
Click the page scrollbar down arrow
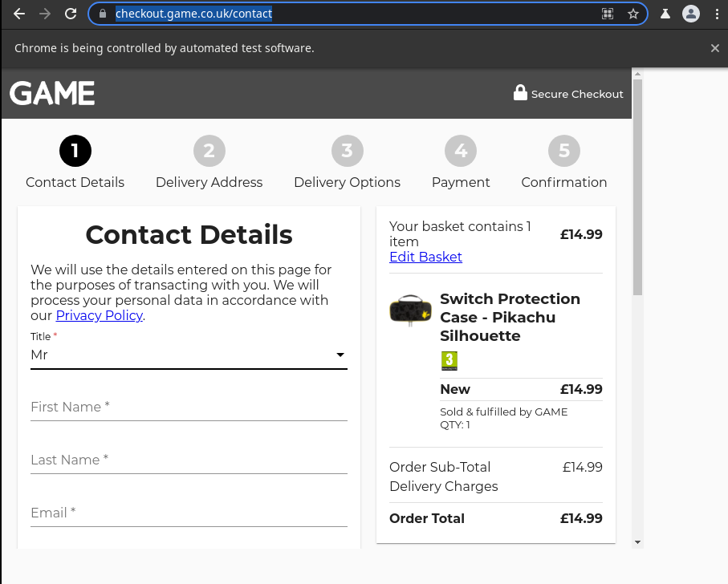(x=637, y=542)
